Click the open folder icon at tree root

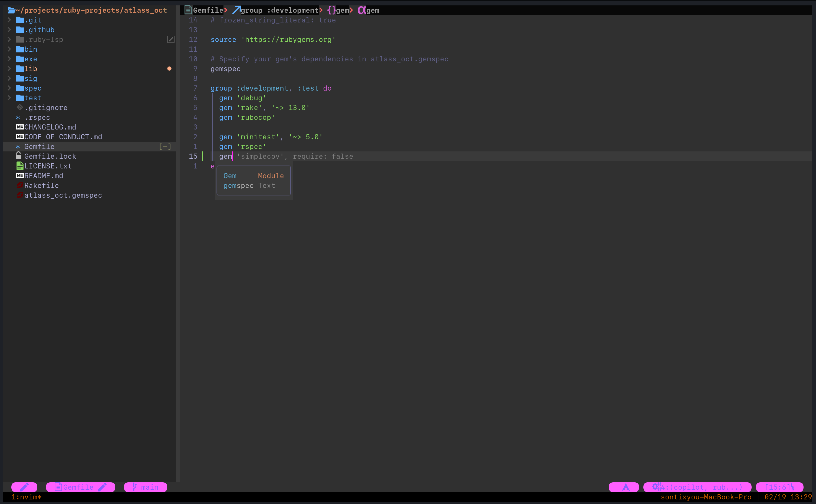tap(11, 10)
